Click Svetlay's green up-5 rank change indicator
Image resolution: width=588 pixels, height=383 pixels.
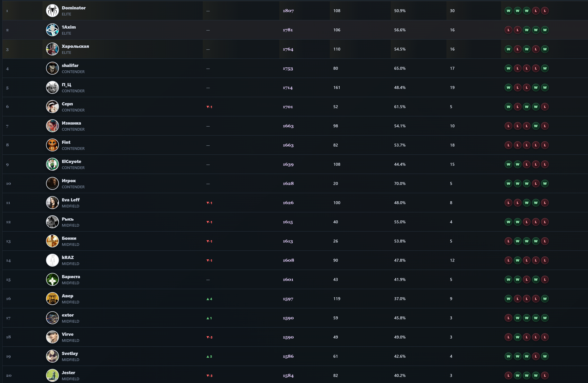point(209,357)
